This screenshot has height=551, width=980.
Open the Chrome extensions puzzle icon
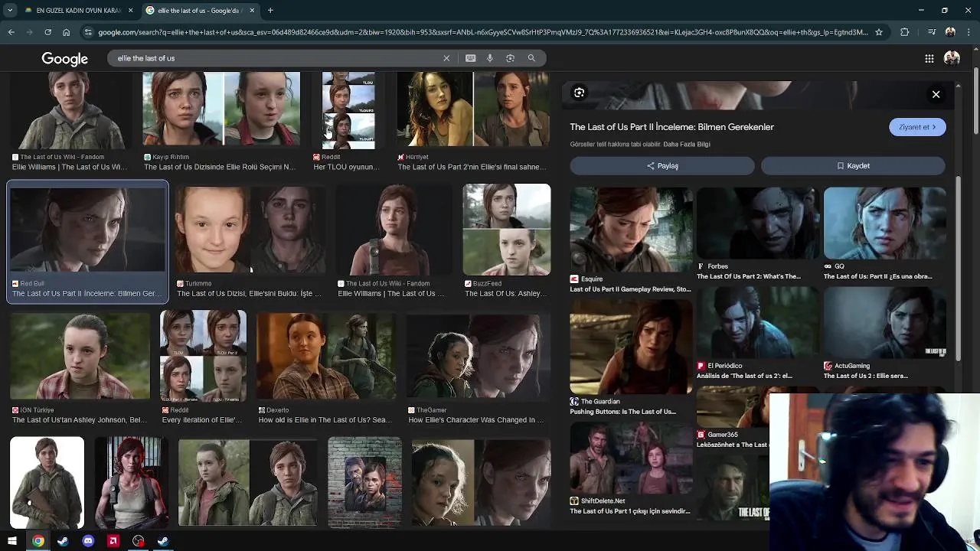(905, 32)
